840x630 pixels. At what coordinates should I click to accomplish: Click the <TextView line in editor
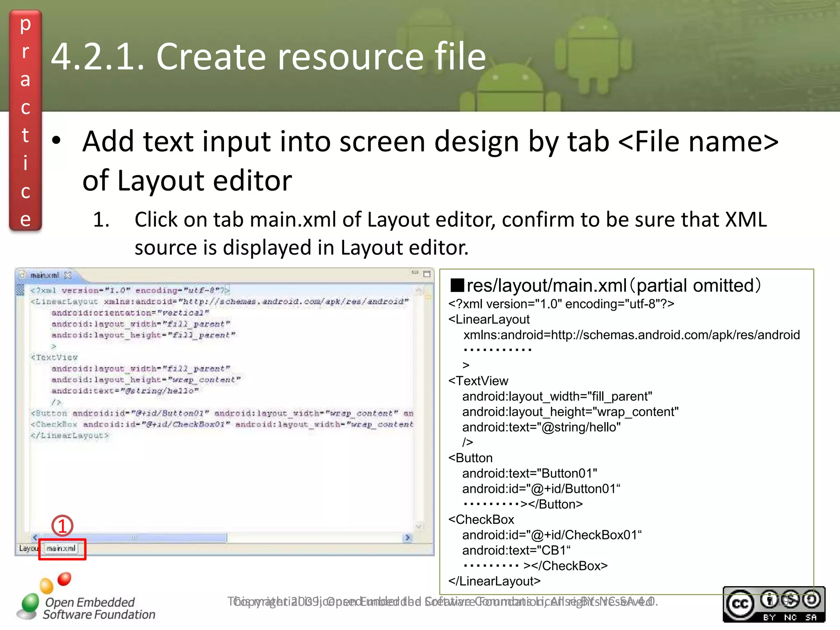point(54,357)
